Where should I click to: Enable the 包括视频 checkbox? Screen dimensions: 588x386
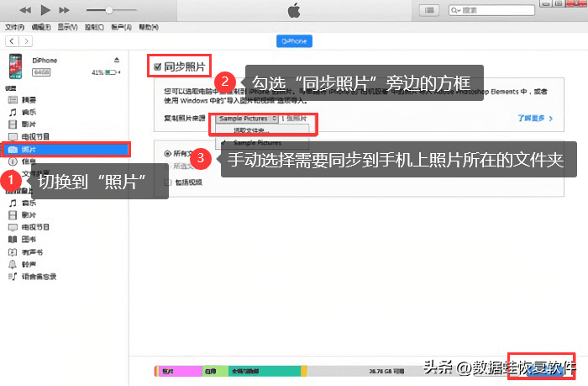168,182
